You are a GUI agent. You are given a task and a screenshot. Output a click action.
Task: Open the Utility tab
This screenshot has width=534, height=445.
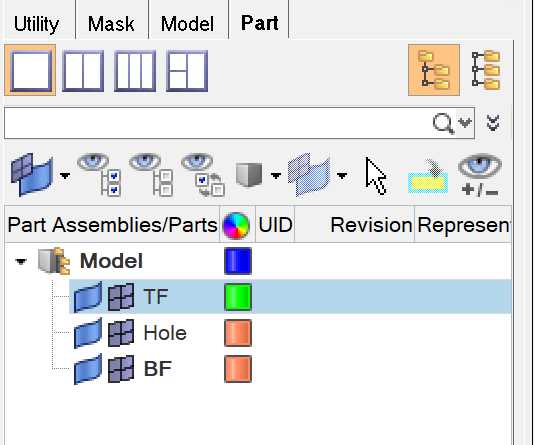[36, 25]
